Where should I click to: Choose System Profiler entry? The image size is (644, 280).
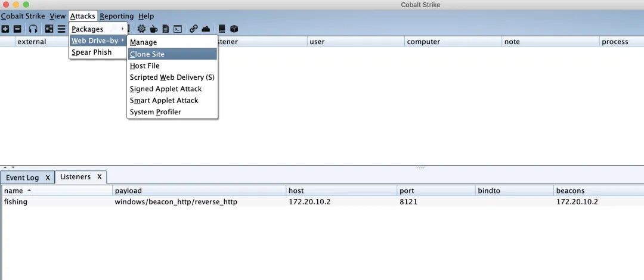tap(172, 111)
